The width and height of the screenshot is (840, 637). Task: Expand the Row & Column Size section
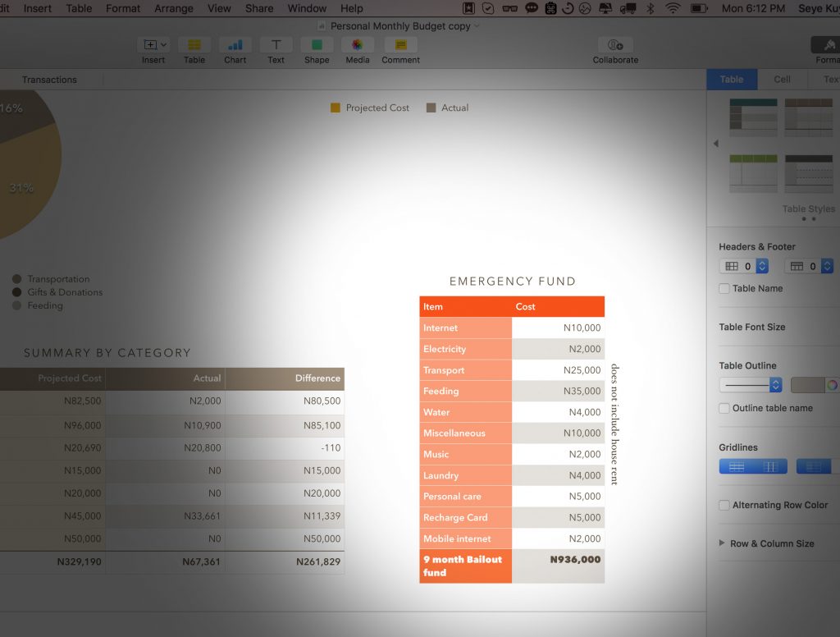(x=722, y=543)
